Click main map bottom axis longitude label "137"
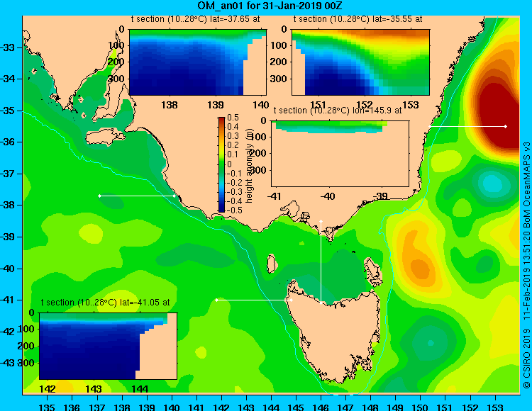 tap(96, 407)
